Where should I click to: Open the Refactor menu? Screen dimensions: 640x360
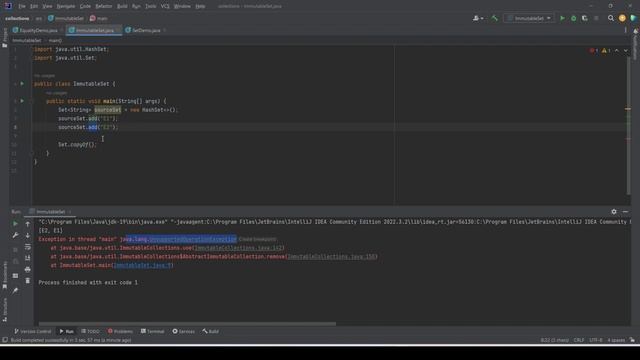click(104, 6)
